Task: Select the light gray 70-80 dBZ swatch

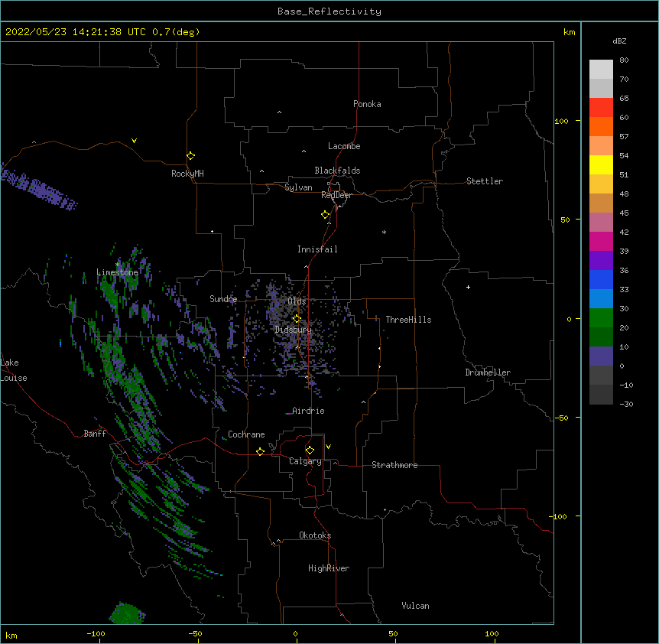Action: tap(601, 70)
